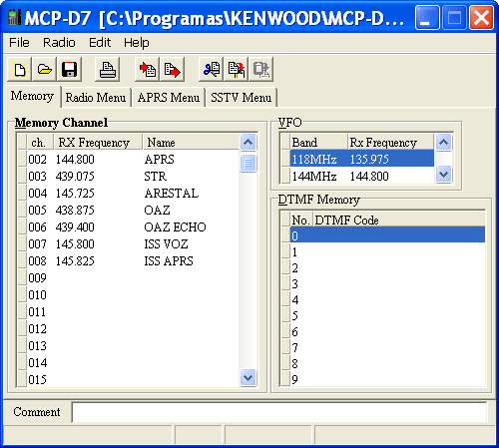Viewport: 499px width, 448px height.
Task: Open a file with the folder icon
Action: pyautogui.click(x=44, y=69)
